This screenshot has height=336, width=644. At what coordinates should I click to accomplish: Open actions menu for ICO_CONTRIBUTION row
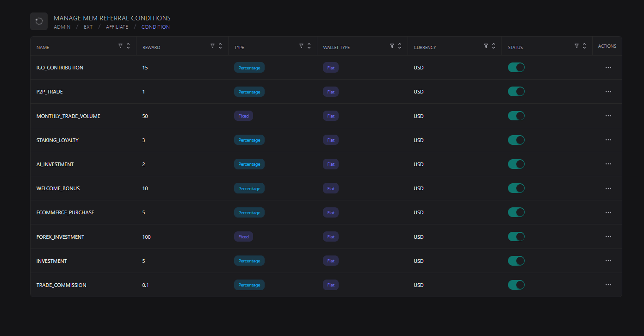[x=608, y=68]
